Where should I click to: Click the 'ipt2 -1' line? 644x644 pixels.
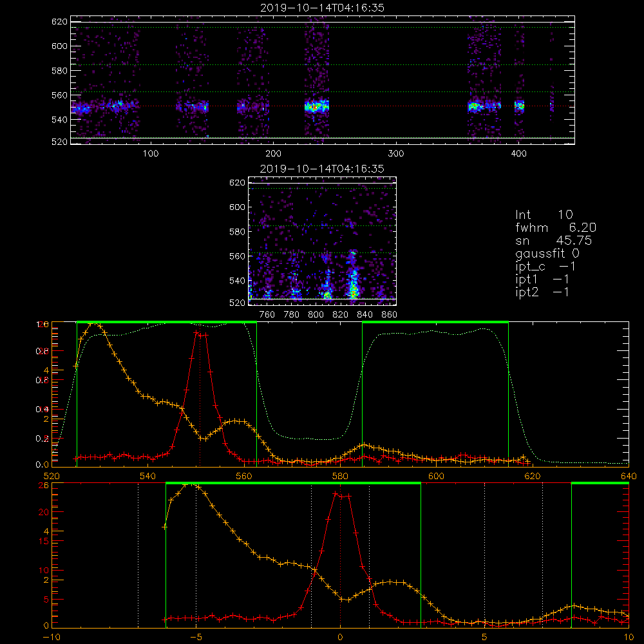542,292
